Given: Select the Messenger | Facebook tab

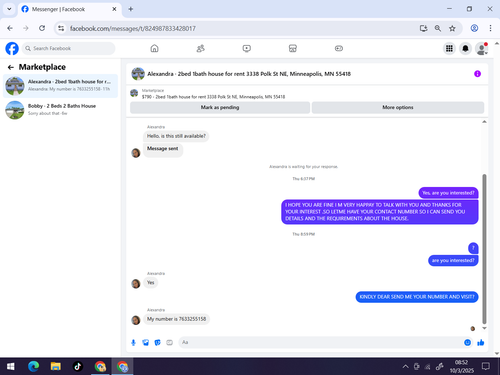Looking at the screenshot, I should (68, 9).
